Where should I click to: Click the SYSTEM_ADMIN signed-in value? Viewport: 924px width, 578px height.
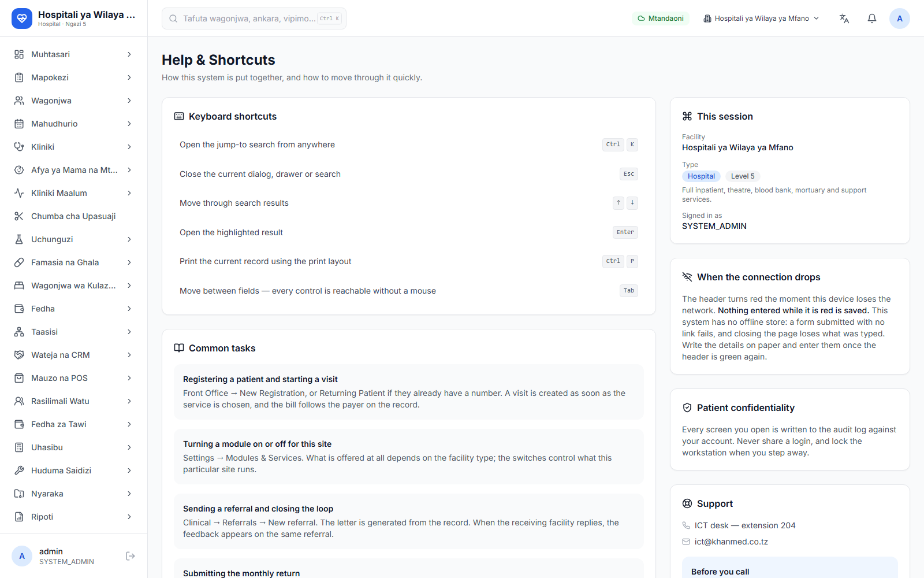click(714, 226)
